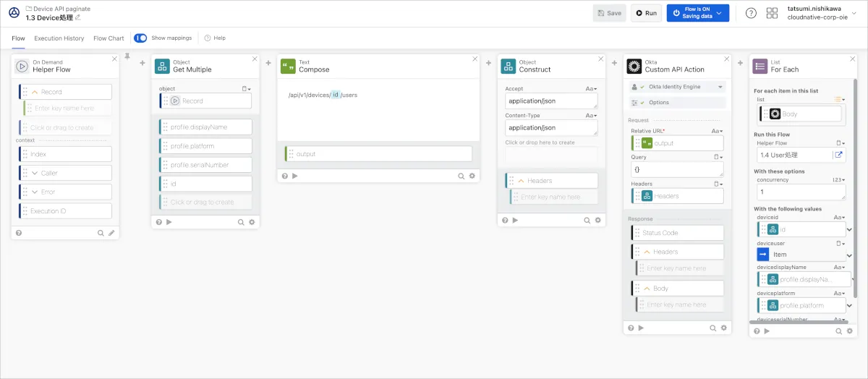Image resolution: width=868 pixels, height=379 pixels.
Task: Expand the Error field in Helper Flow
Action: click(35, 192)
